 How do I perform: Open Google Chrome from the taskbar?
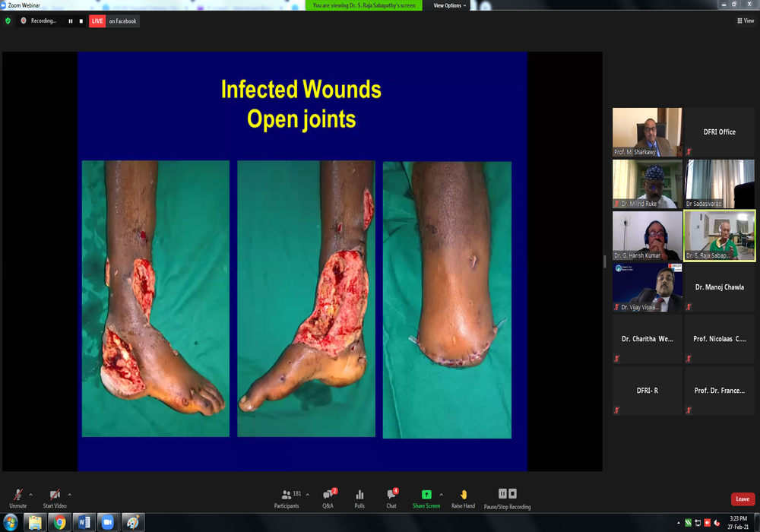point(59,522)
